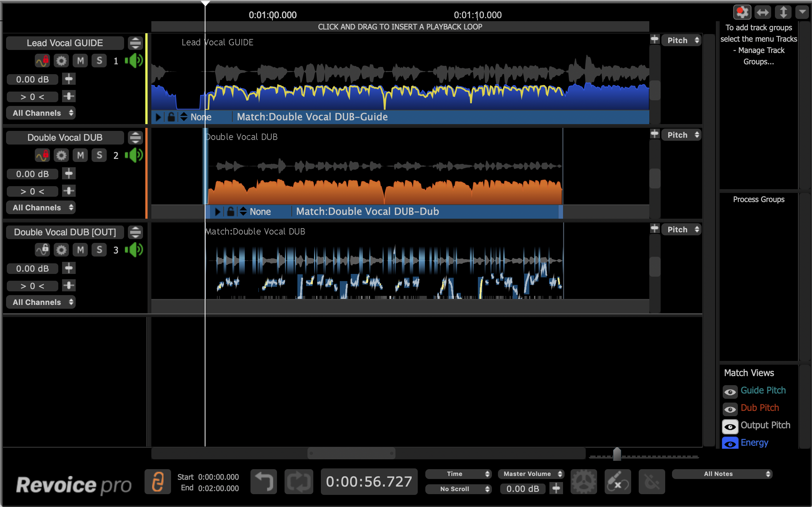
Task: Open the Pitch dropdown for Double Vocal DUB
Action: (x=681, y=135)
